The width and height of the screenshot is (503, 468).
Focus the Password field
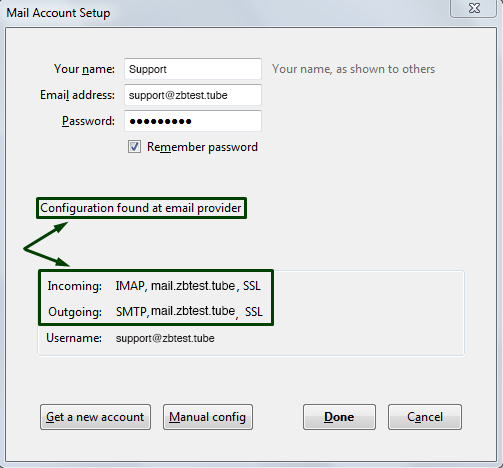[193, 121]
